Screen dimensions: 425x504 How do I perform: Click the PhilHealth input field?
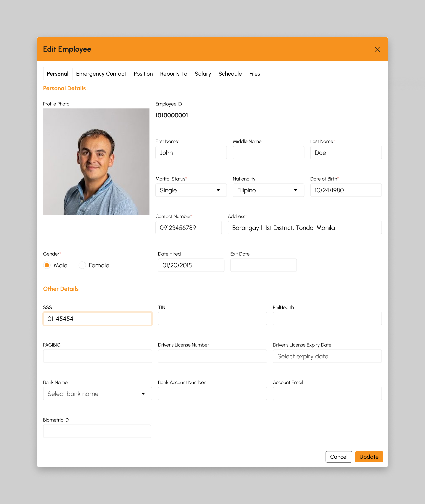click(x=327, y=318)
